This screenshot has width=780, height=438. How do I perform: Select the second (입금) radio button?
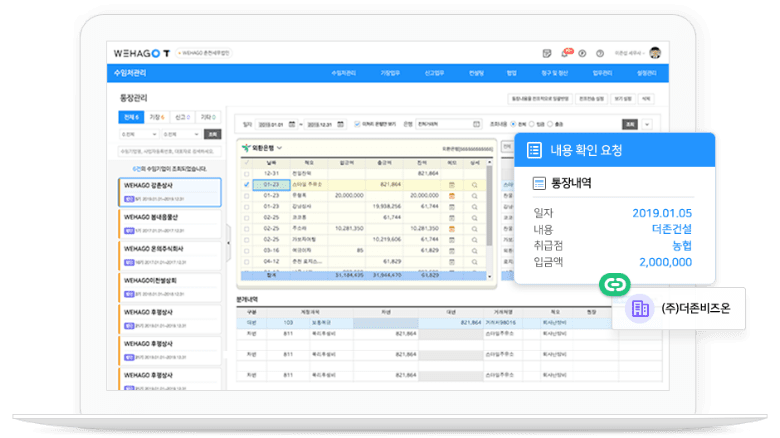pyautogui.click(x=531, y=124)
